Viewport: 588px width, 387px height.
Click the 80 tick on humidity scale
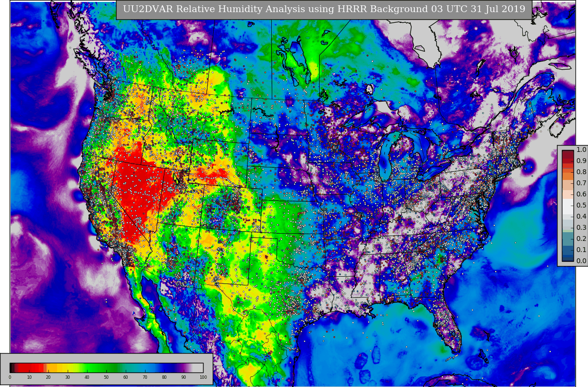click(164, 377)
